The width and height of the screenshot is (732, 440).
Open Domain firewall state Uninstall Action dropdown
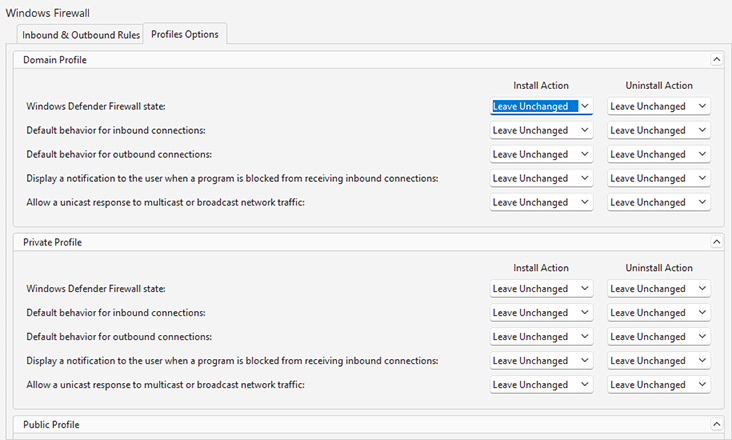658,106
